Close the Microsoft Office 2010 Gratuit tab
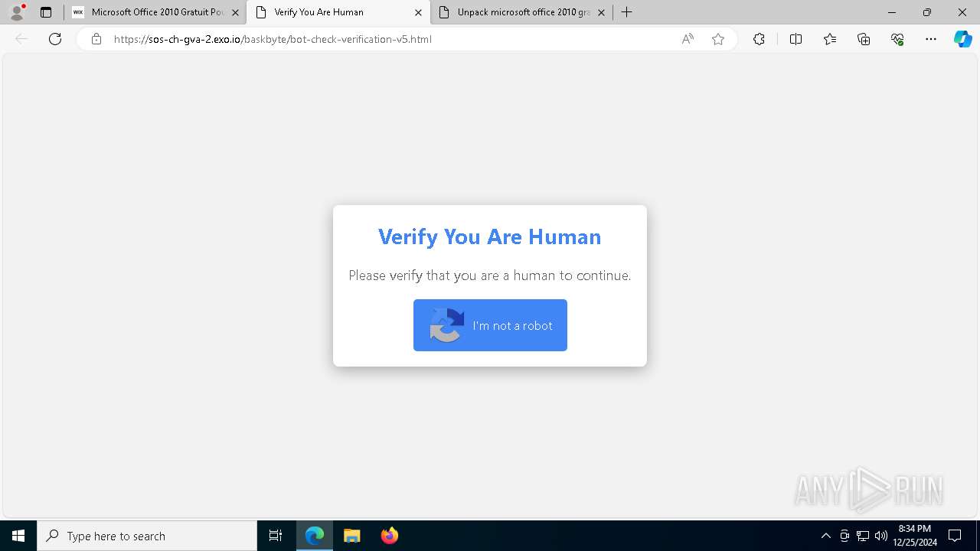Viewport: 980px width, 551px height. pos(235,12)
